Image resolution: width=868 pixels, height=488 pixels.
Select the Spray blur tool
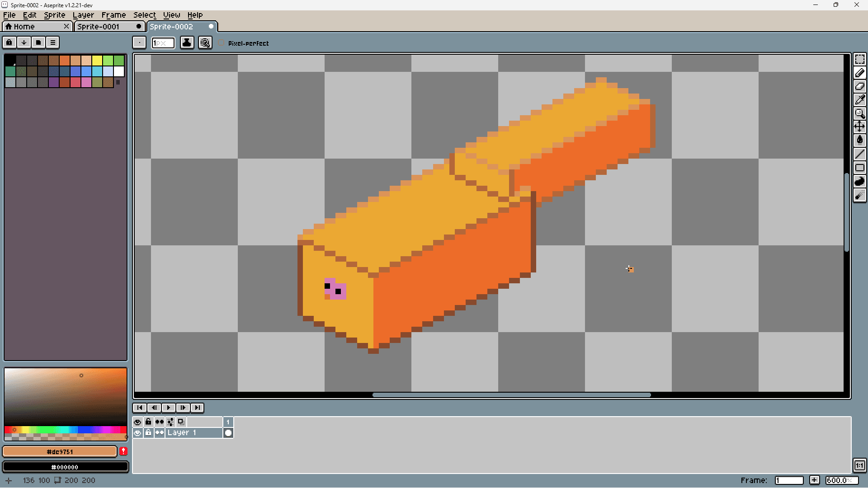coord(859,195)
